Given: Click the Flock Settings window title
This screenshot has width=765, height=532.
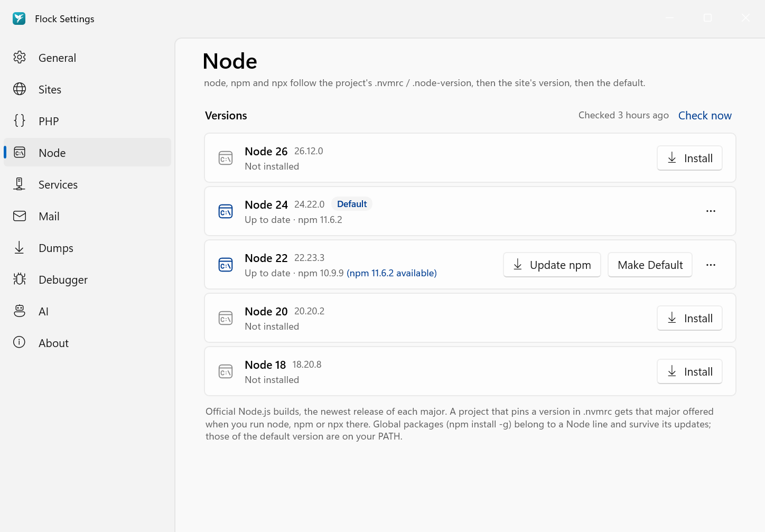Looking at the screenshot, I should [x=64, y=19].
